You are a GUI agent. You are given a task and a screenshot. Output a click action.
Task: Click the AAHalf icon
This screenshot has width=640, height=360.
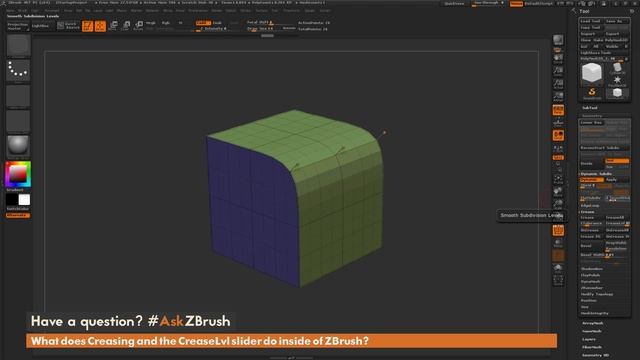pyautogui.click(x=558, y=97)
